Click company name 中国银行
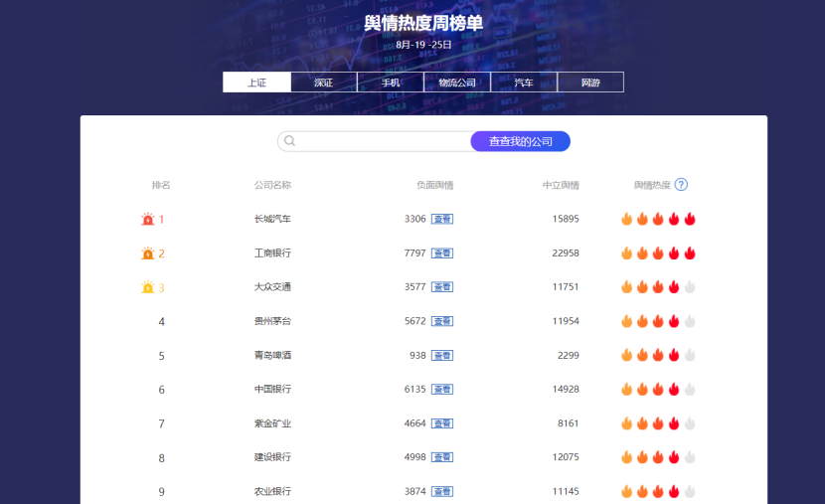This screenshot has width=825, height=504. [x=272, y=390]
